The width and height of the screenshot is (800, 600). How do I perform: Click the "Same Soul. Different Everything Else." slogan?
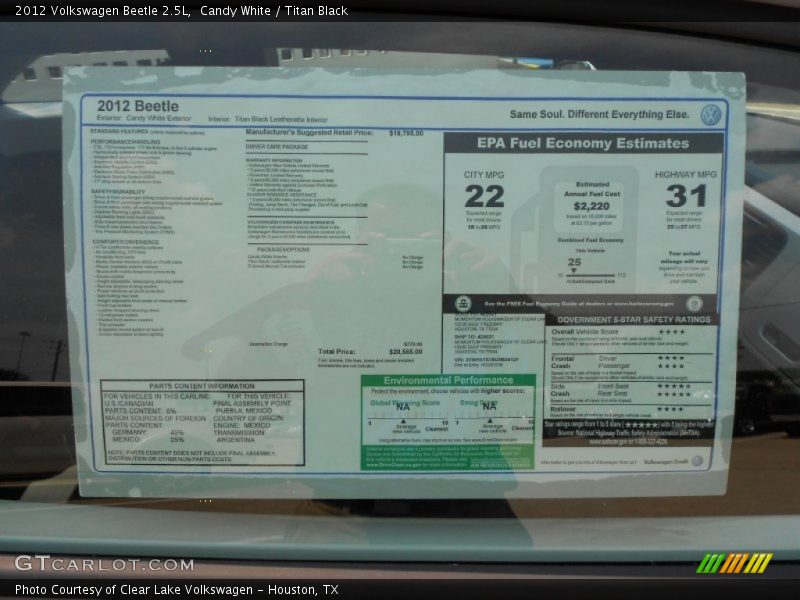tap(599, 114)
